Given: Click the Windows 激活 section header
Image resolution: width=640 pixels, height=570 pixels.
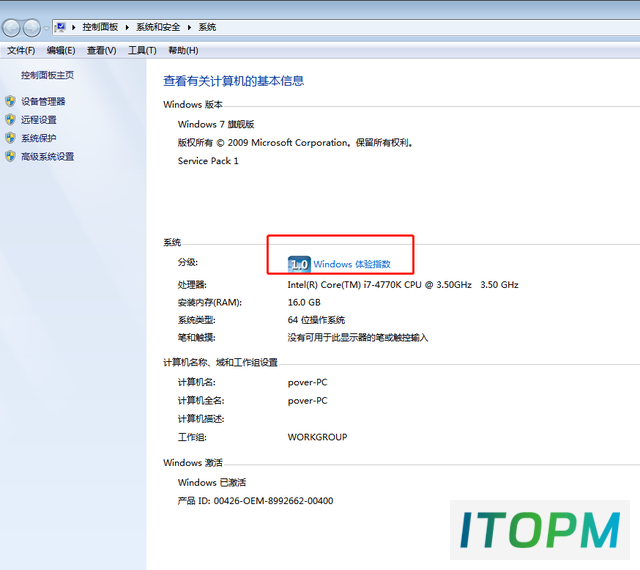Looking at the screenshot, I should pos(193,463).
